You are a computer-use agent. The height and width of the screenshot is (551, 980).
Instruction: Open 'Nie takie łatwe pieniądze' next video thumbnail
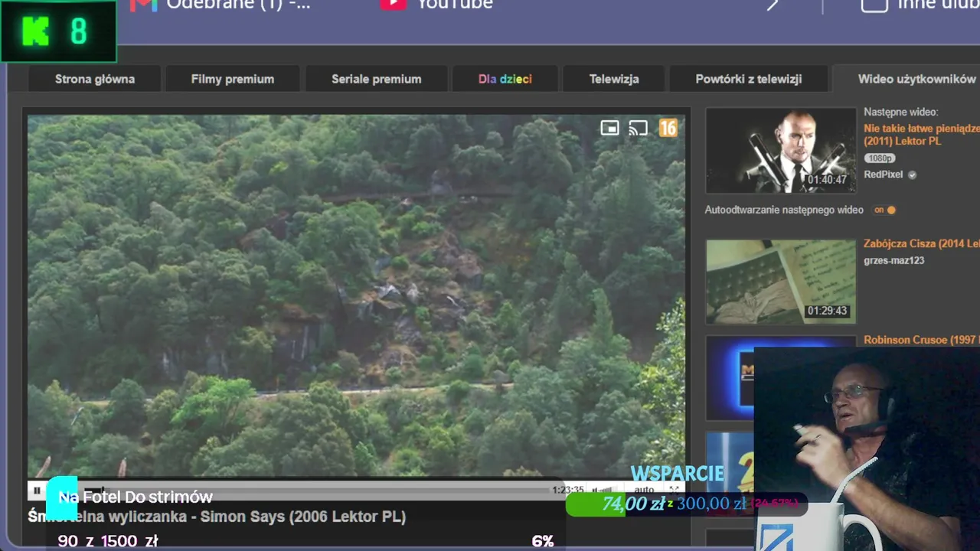[780, 150]
